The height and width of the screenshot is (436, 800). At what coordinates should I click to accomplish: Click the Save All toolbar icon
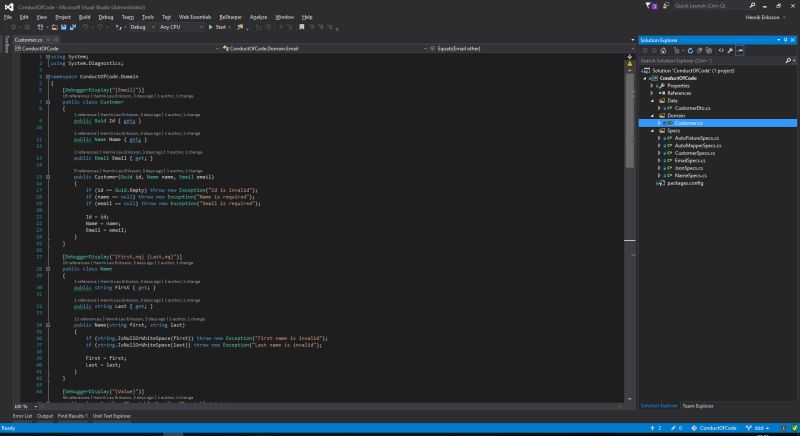tap(73, 27)
